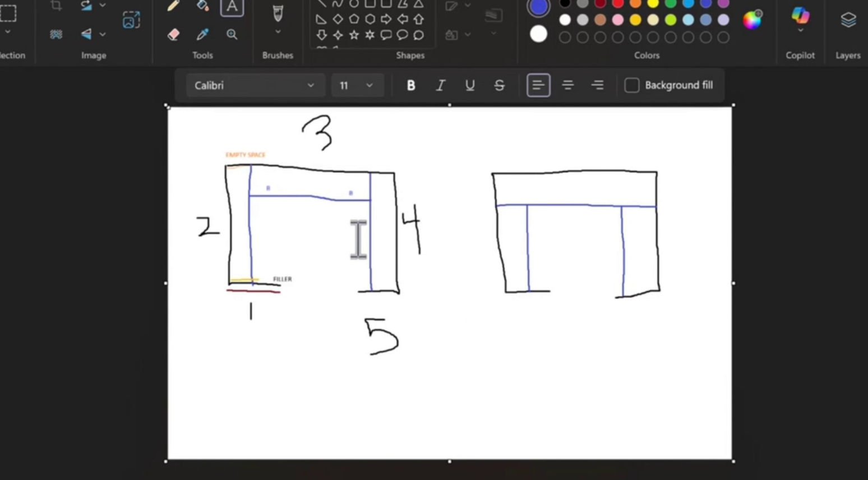Toggle Italic text formatting
This screenshot has width=868, height=480.
[x=441, y=85]
